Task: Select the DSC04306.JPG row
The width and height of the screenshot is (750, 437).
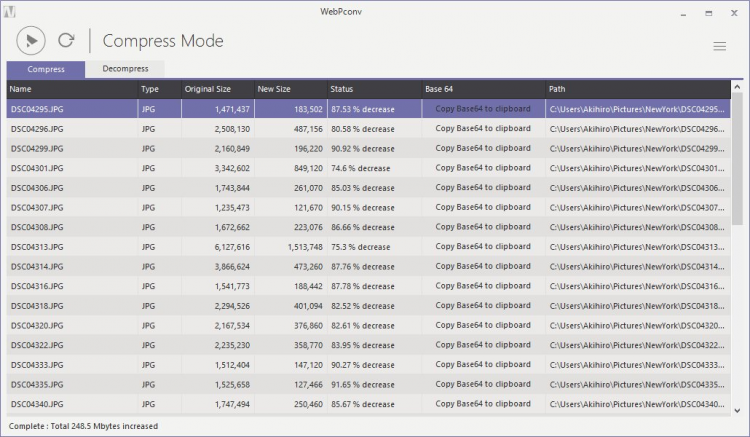Action: tap(70, 187)
